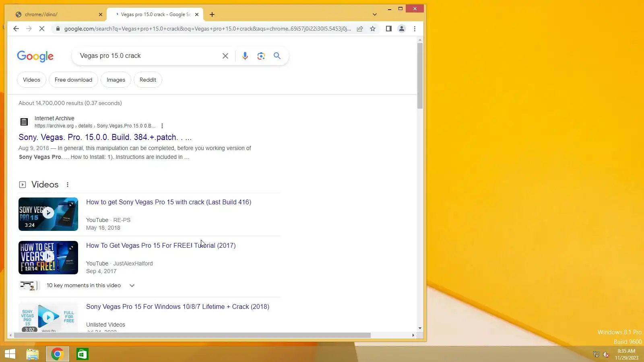Click the 'Unlisted Videos' source label
644x362 pixels.
105,325
